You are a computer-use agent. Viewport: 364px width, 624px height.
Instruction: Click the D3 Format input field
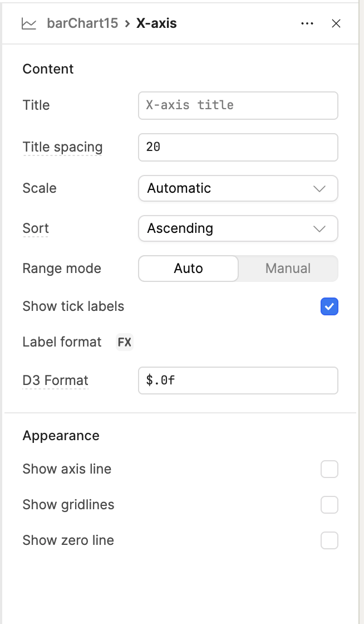pos(238,381)
